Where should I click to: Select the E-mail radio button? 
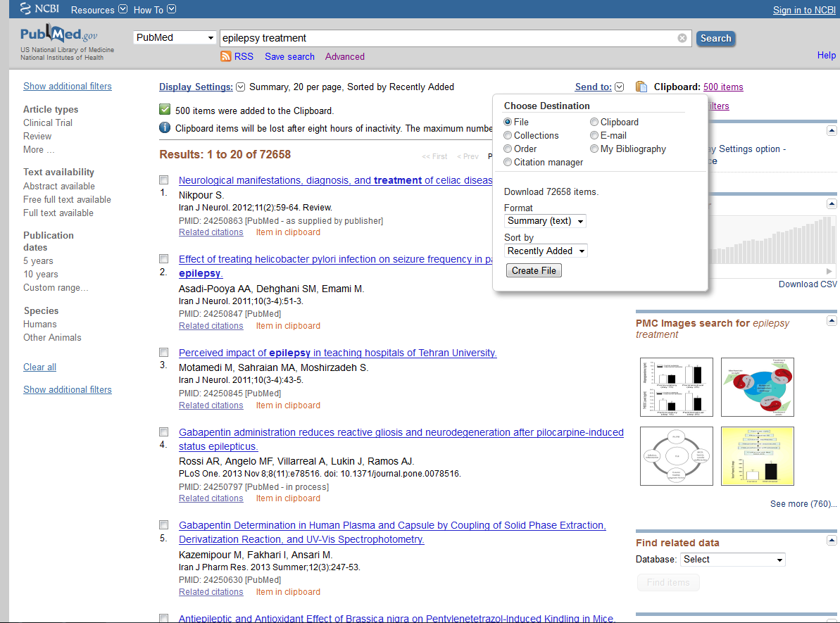point(594,136)
